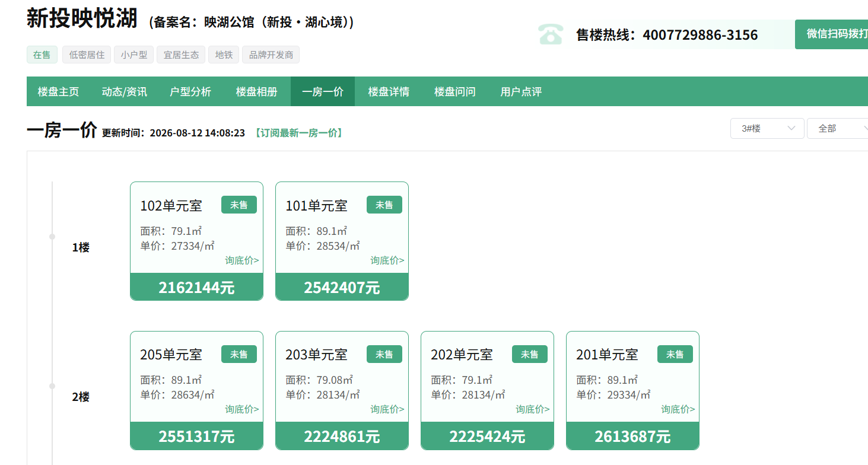
Task: Click the 205单元室 title
Action: tap(171, 355)
